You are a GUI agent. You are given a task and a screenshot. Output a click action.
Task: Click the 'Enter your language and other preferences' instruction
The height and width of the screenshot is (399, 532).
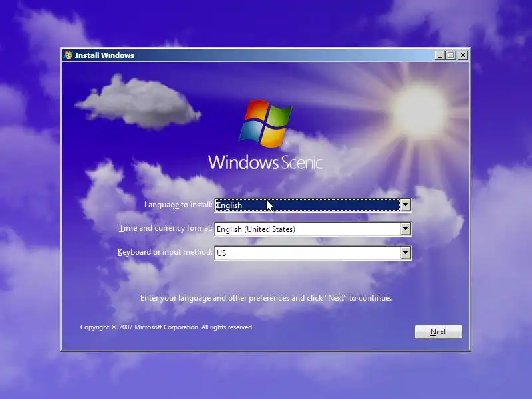[x=266, y=298]
